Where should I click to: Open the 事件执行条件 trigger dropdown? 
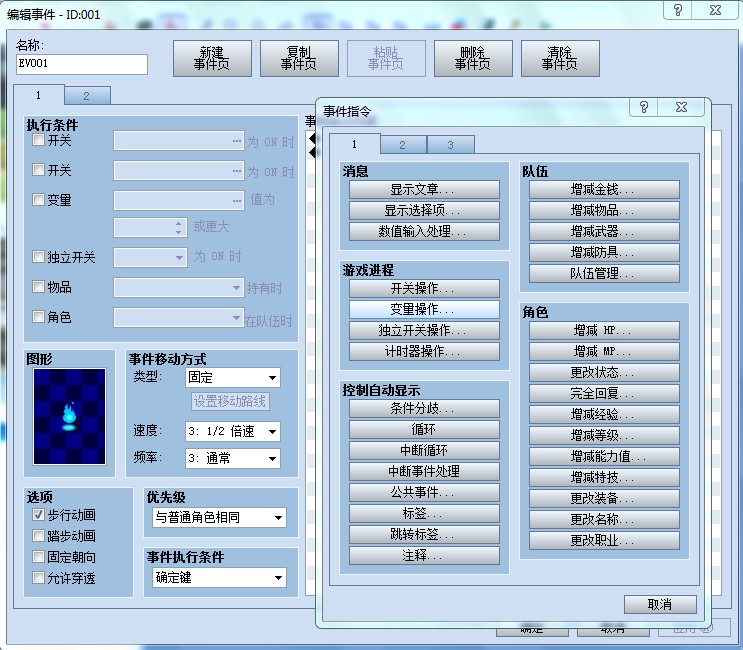pos(219,578)
